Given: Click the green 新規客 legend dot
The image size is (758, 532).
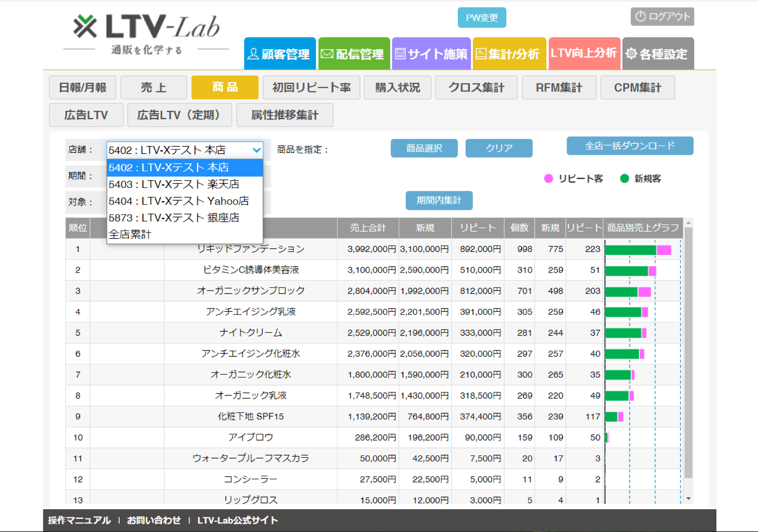Looking at the screenshot, I should pos(624,179).
